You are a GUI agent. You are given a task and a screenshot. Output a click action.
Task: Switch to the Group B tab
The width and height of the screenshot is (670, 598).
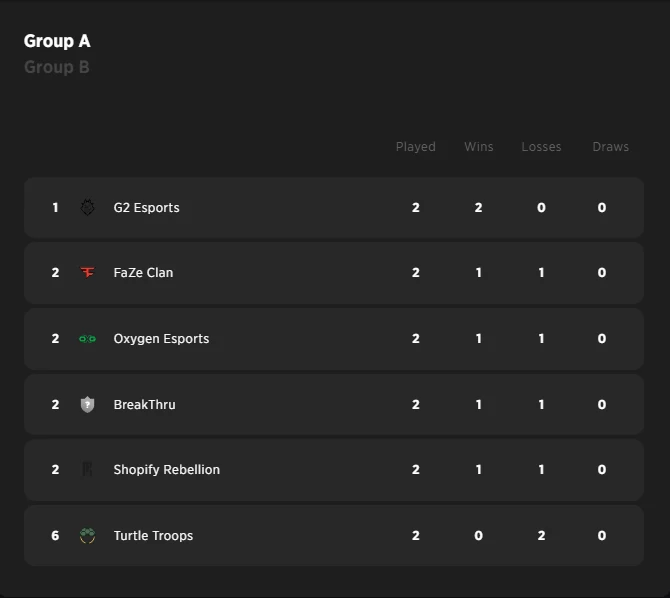tap(56, 67)
